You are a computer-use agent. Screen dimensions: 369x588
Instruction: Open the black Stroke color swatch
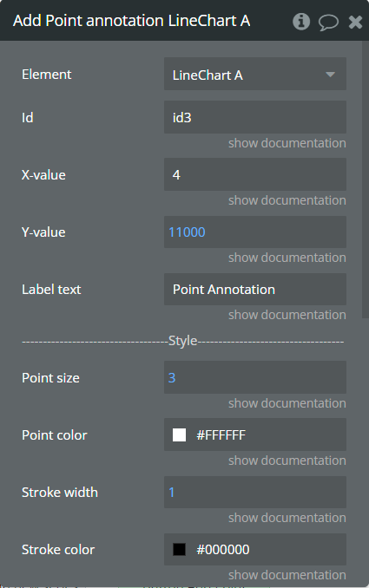tap(179, 549)
